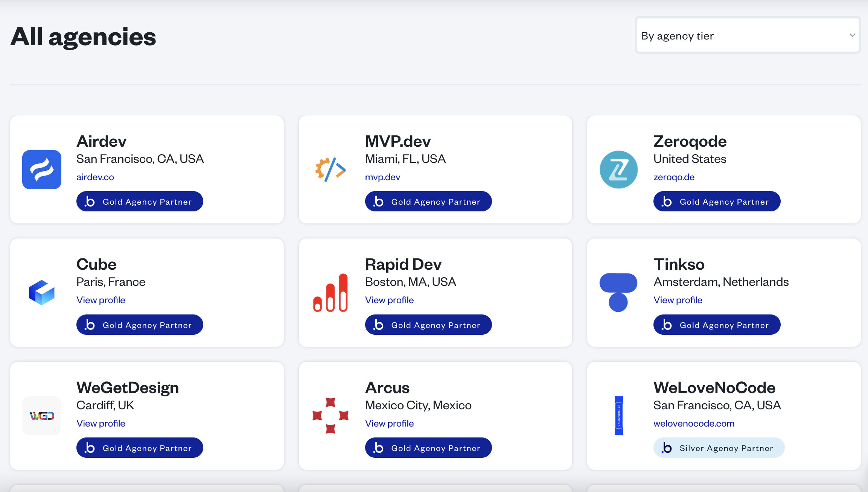Image resolution: width=868 pixels, height=492 pixels.
Task: Click Airdev's Gold Agency Partner badge
Action: tap(140, 202)
